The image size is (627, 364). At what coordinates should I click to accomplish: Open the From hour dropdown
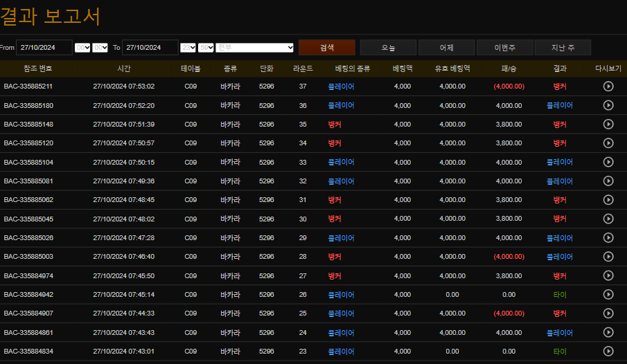[82, 47]
